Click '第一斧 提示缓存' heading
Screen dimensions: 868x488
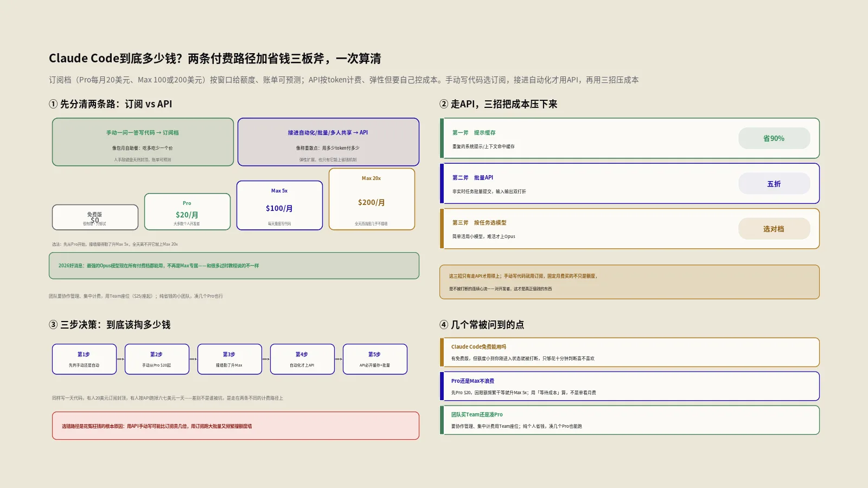tap(474, 133)
